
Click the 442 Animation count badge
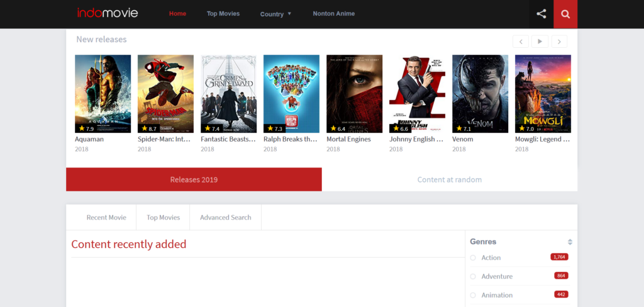pos(561,294)
